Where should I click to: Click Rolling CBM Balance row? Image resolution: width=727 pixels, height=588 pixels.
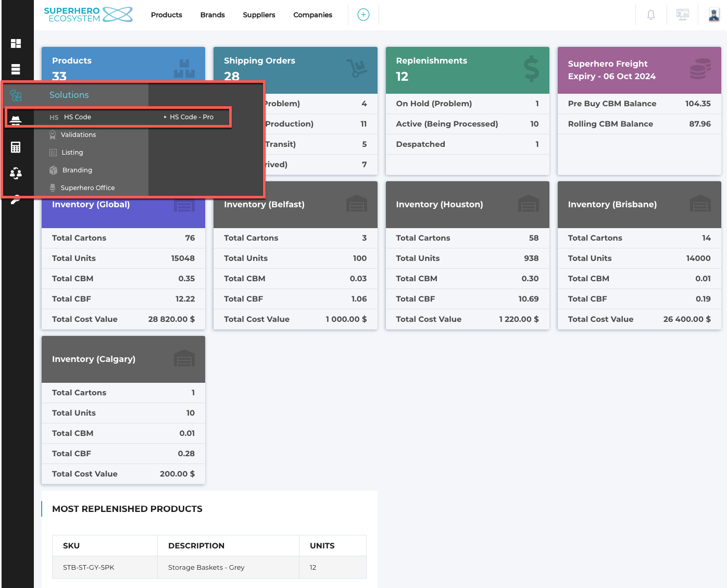[639, 124]
